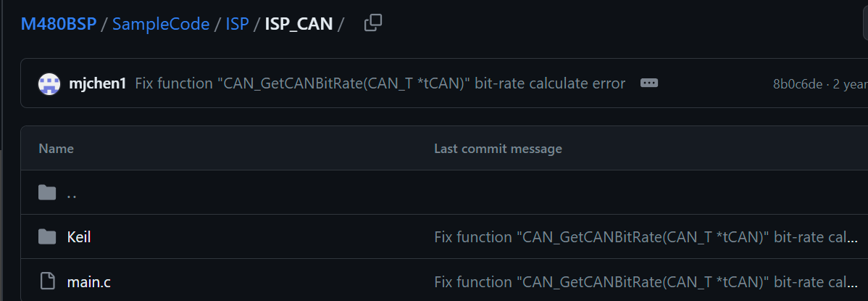This screenshot has width=868, height=301.
Task: Click the Keil folder icon
Action: (47, 236)
